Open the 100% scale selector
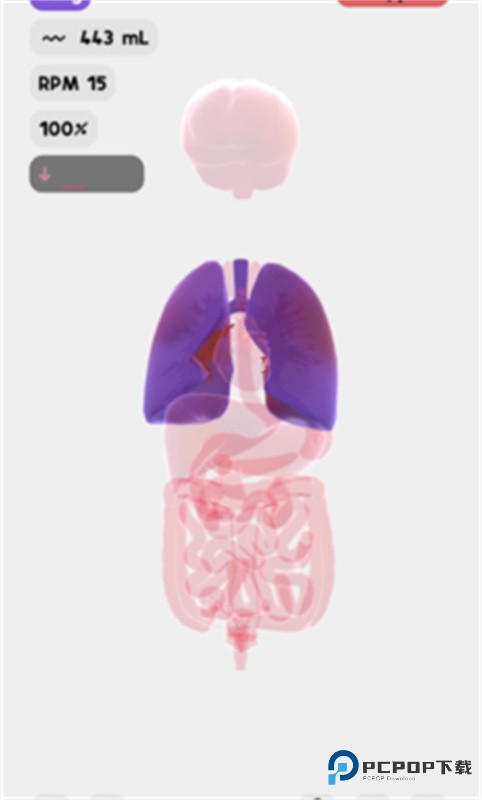Viewport: 482px width, 800px height. (x=63, y=128)
